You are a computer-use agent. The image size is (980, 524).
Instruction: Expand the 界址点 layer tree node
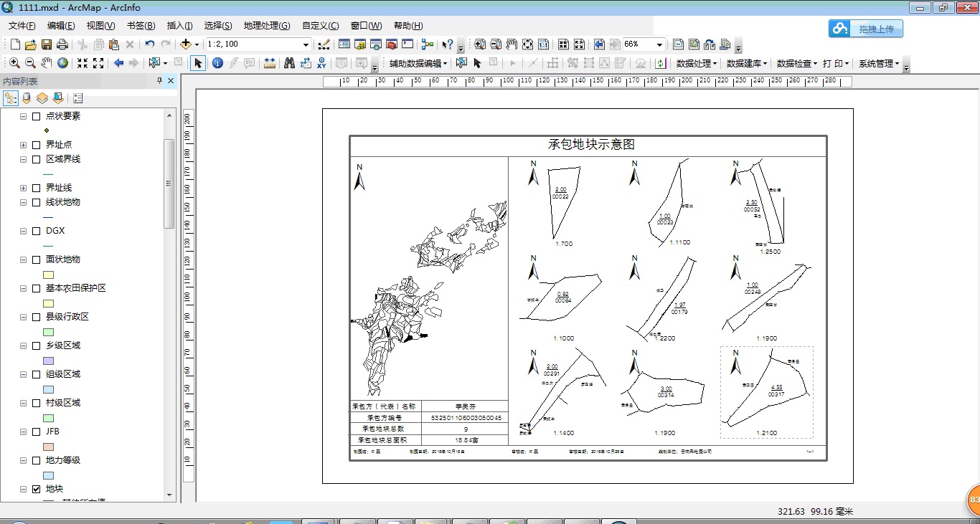click(24, 145)
